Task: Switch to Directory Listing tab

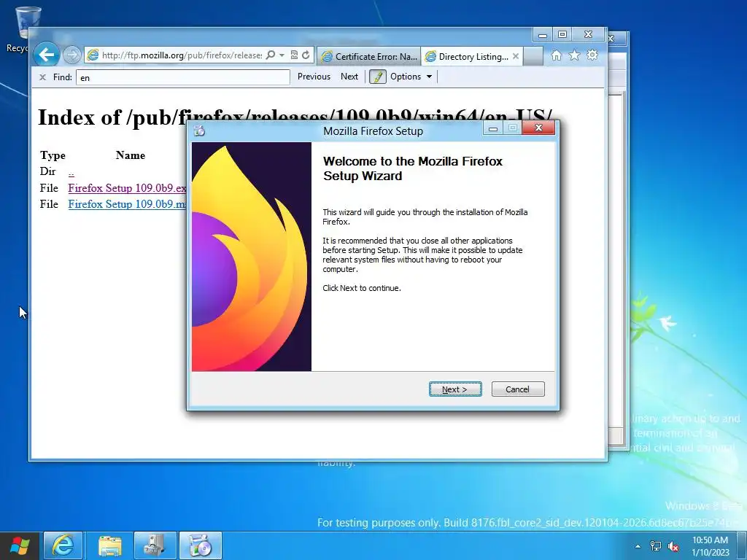Action: [468, 57]
